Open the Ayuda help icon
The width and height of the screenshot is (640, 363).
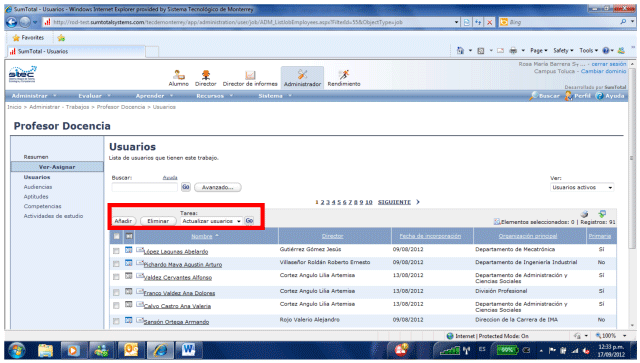(599, 96)
